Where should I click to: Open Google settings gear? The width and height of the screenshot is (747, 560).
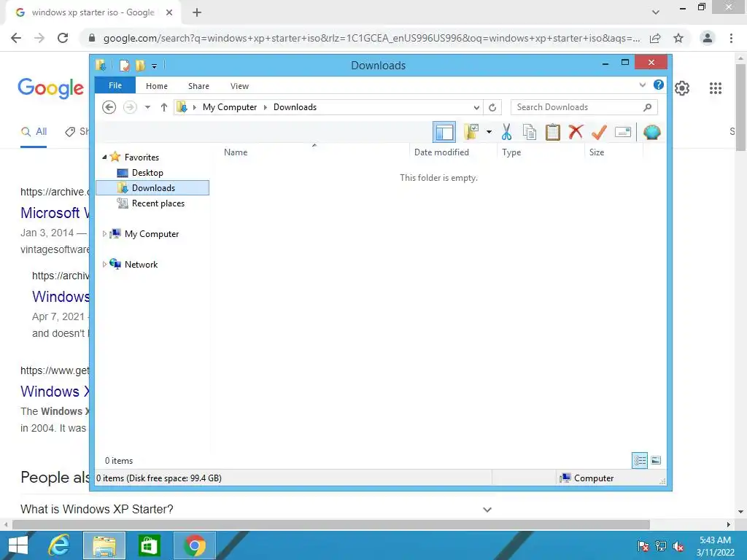click(682, 88)
